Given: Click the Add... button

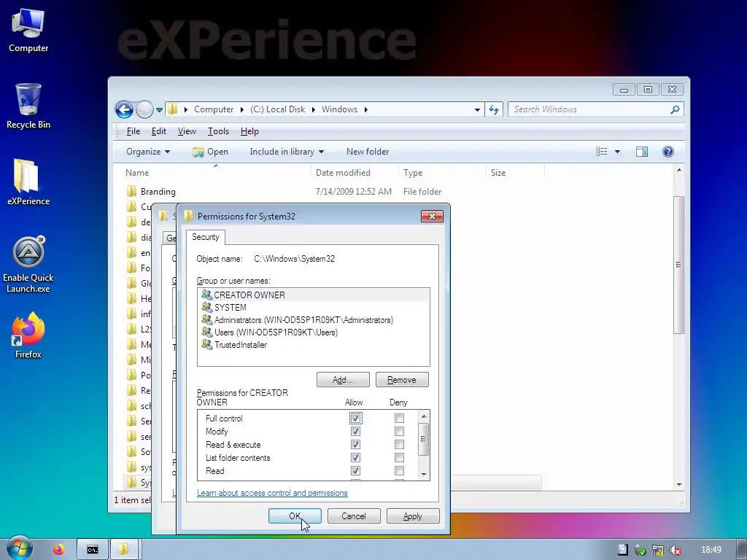Looking at the screenshot, I should coord(343,379).
